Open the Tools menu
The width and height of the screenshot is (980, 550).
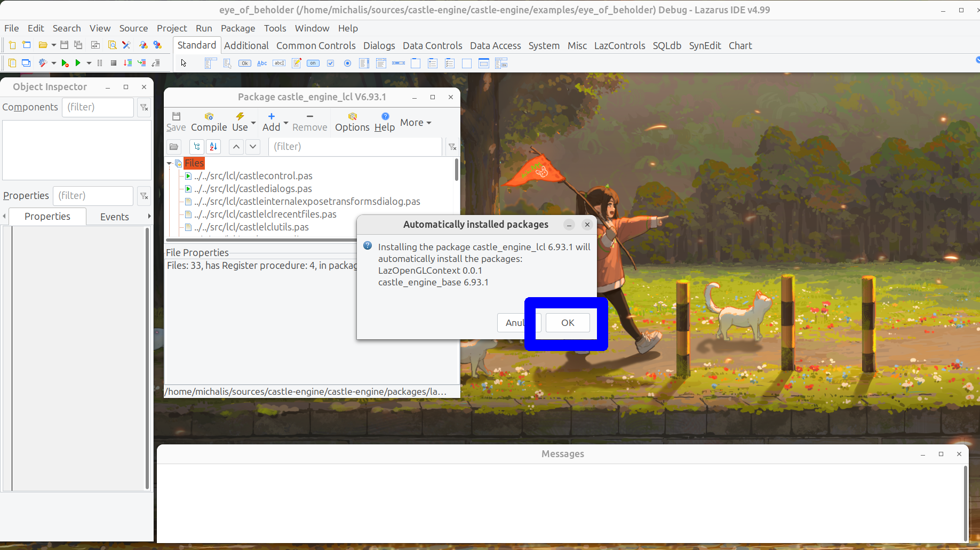275,28
